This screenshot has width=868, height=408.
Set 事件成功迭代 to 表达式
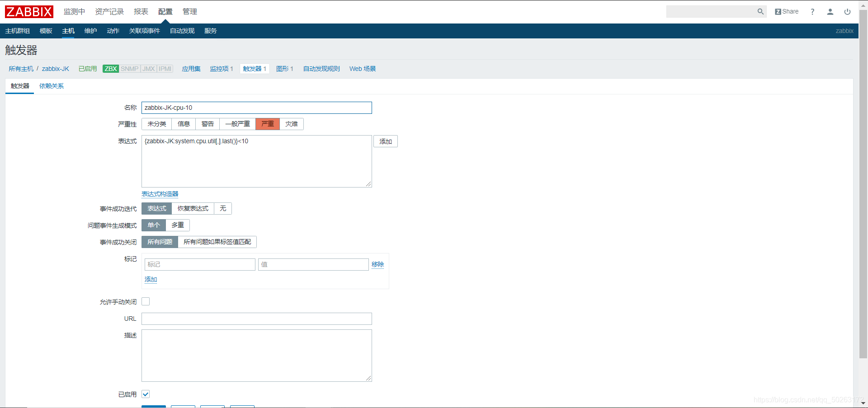(x=157, y=208)
